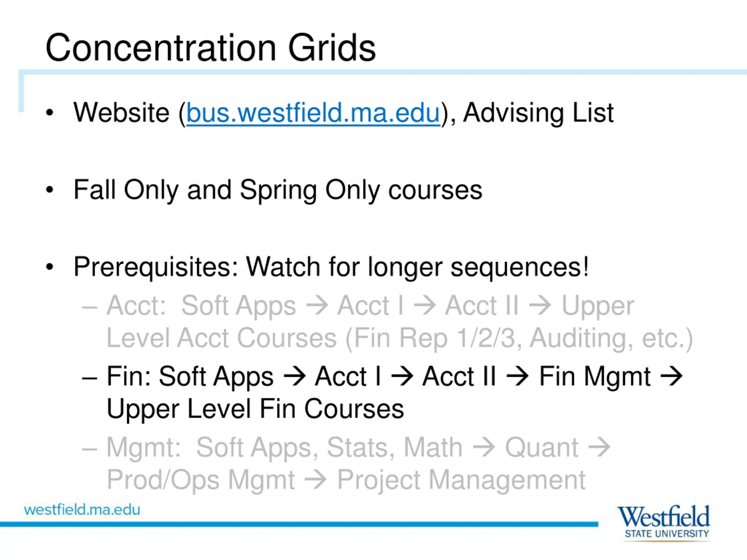Click the blue footer divider bar
Image resolution: width=747 pixels, height=560 pixels.
(299, 524)
